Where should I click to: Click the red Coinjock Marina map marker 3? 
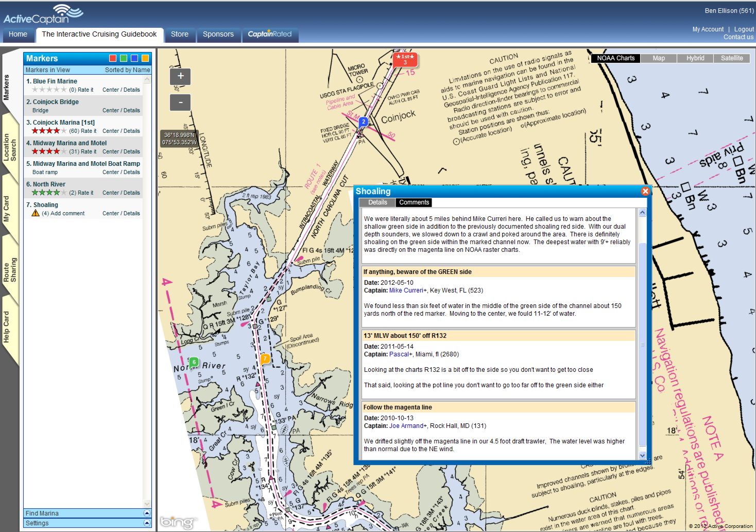click(x=405, y=60)
